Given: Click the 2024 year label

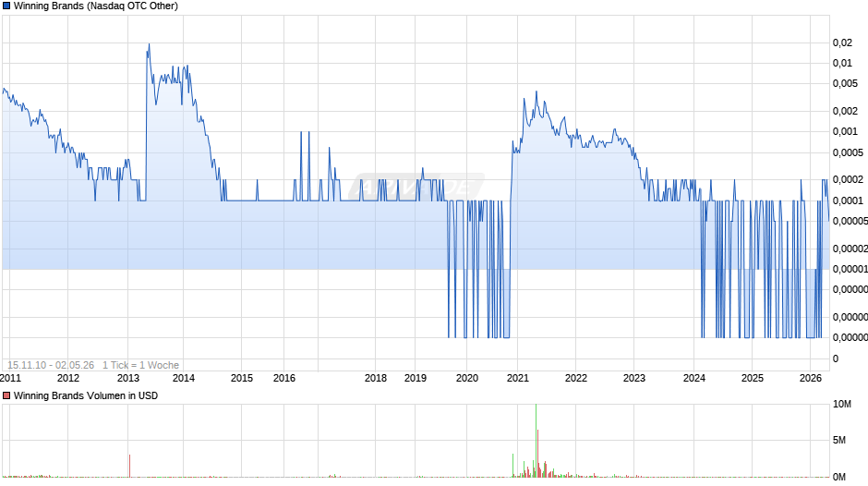Looking at the screenshot, I should coord(694,378).
